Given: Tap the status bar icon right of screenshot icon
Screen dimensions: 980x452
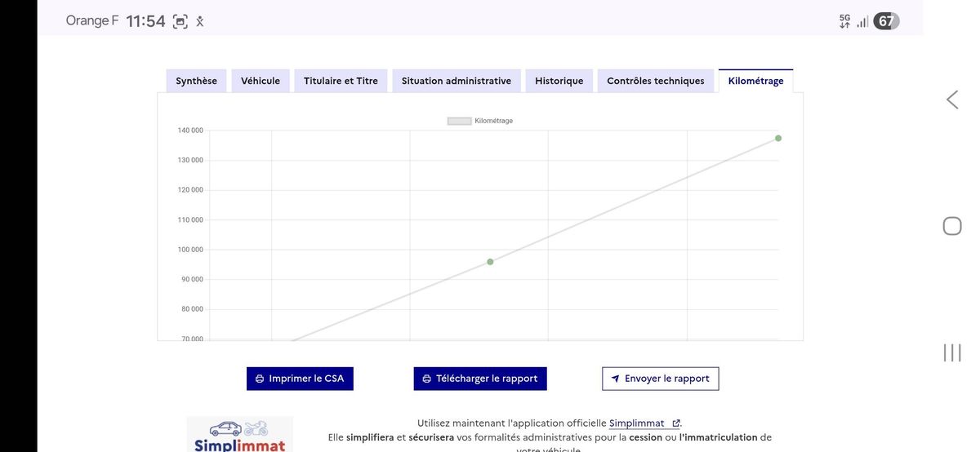Looking at the screenshot, I should (199, 22).
